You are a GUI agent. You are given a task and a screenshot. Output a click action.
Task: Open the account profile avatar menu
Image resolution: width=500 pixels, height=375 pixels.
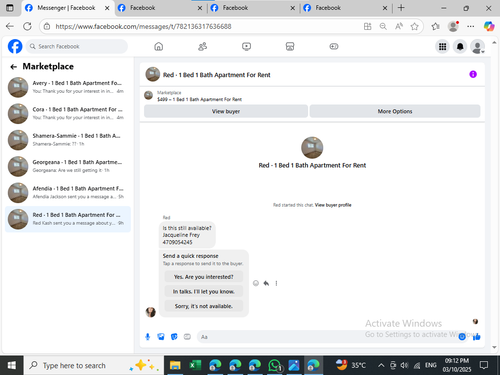coord(477,47)
